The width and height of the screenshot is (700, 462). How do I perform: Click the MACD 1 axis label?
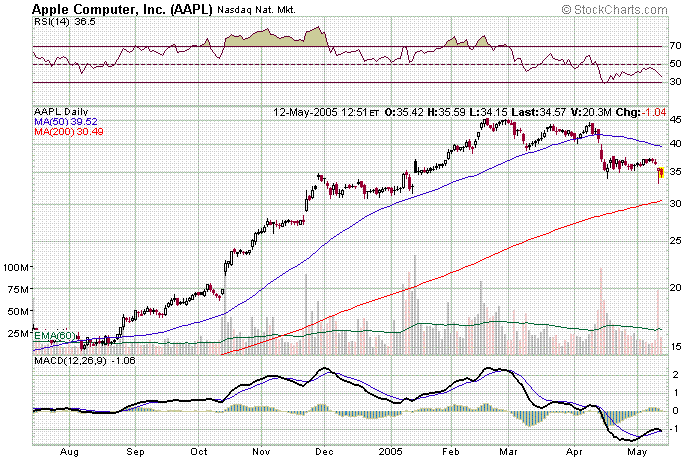click(675, 393)
